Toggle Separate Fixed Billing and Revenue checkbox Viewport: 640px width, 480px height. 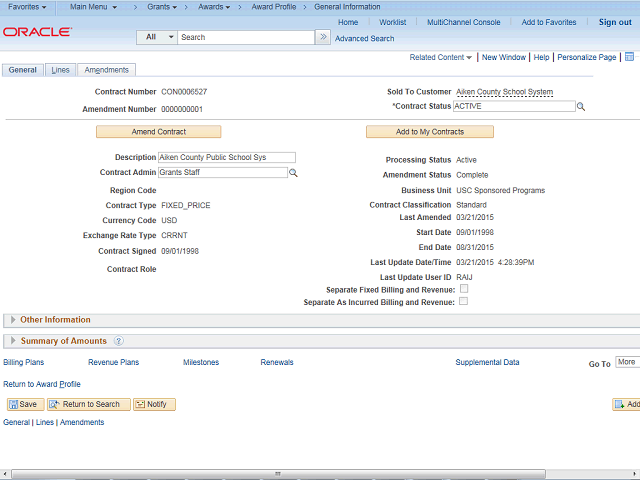(464, 289)
